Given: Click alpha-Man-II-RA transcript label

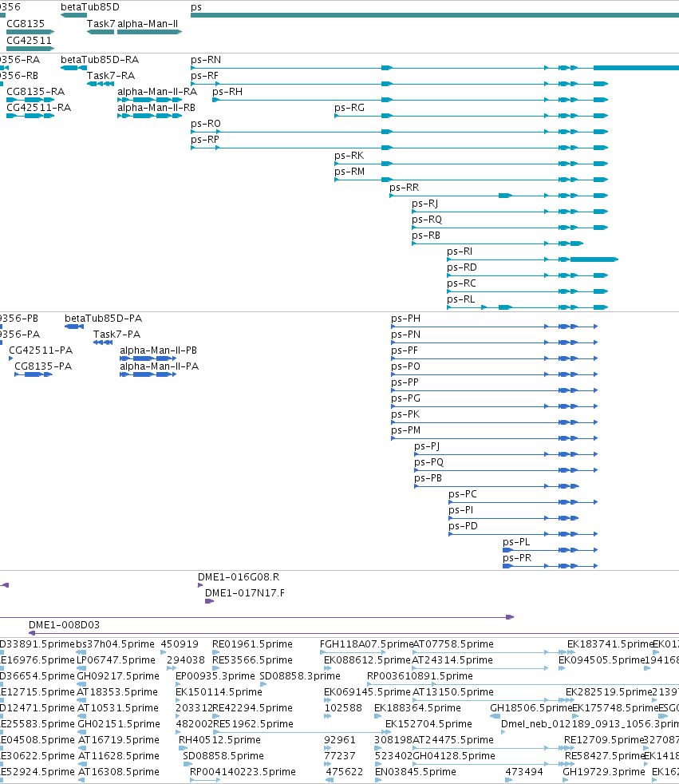Looking at the screenshot, I should [x=157, y=92].
